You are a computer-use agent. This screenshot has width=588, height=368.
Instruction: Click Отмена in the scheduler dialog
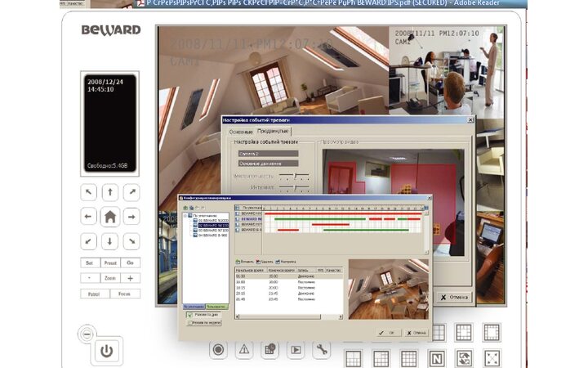pos(416,333)
